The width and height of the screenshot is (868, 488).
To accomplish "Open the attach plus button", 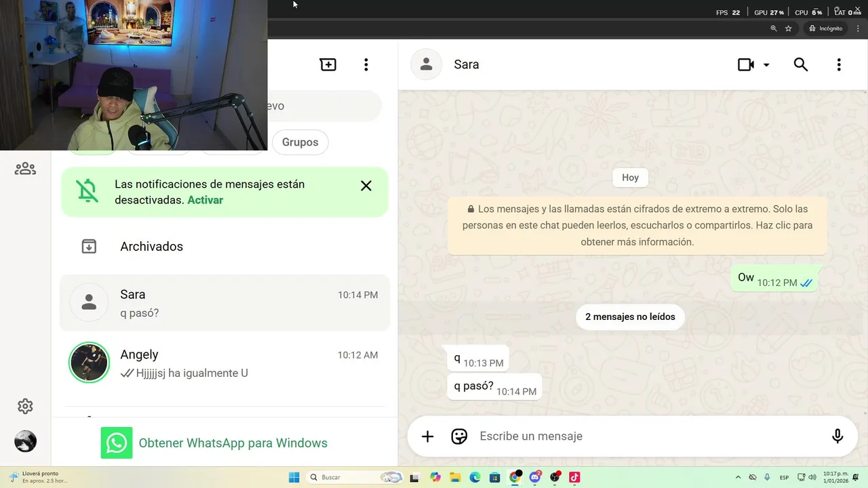I will pos(427,436).
